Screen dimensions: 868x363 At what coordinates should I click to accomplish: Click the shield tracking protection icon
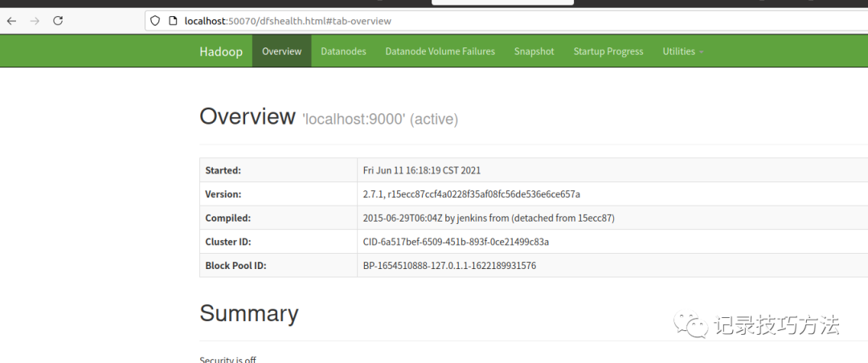[155, 21]
